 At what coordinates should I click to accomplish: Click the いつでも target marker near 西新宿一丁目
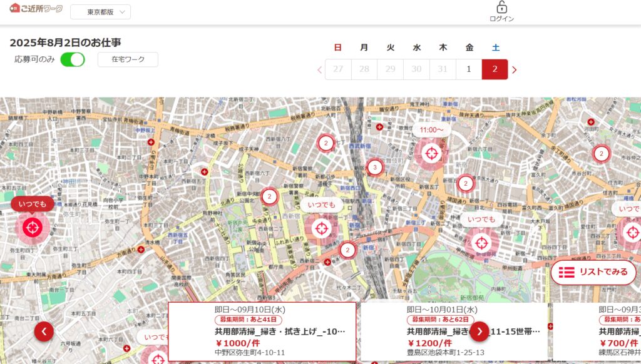(x=322, y=228)
